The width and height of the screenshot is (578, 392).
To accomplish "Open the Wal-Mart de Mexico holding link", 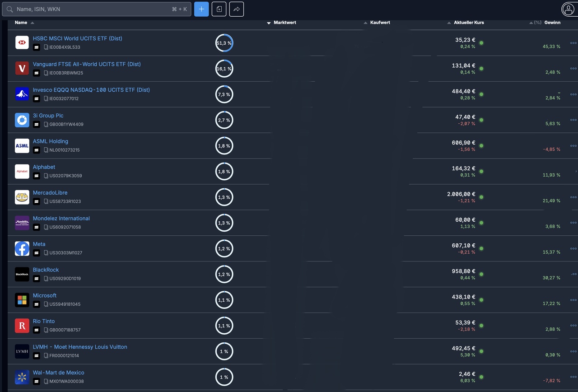I will 59,373.
